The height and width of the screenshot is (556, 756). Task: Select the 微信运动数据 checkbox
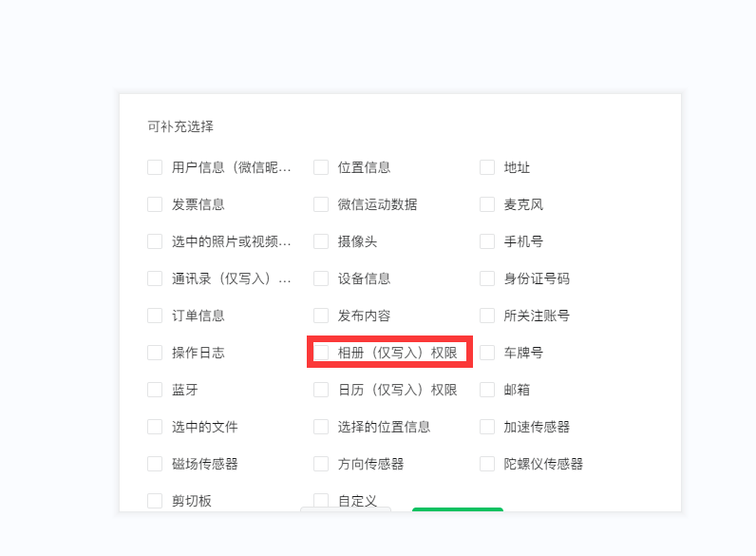tap(321, 204)
